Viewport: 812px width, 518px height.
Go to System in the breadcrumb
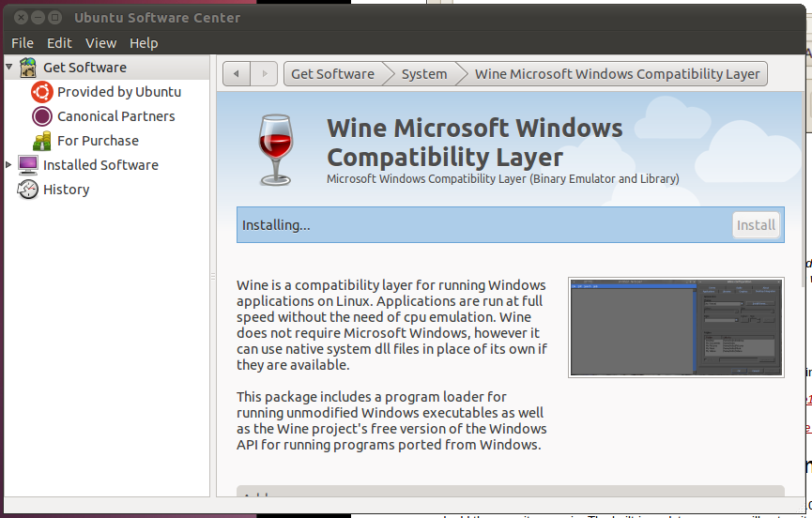424,74
